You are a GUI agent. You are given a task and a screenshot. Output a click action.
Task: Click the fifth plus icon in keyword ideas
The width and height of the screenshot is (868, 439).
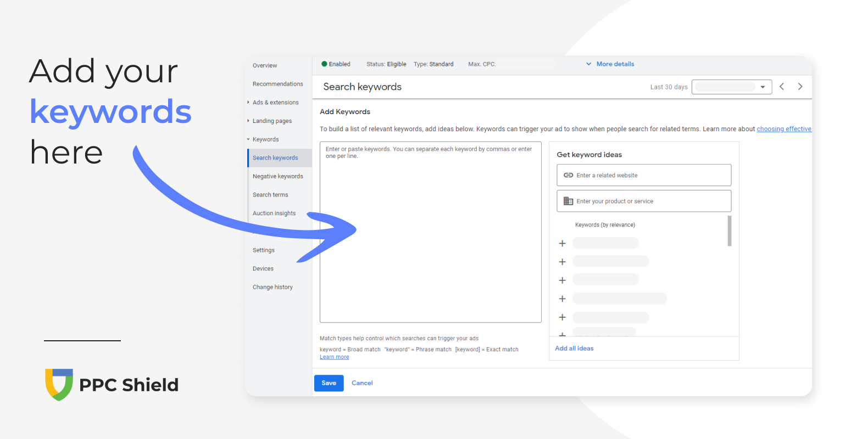tap(562, 317)
